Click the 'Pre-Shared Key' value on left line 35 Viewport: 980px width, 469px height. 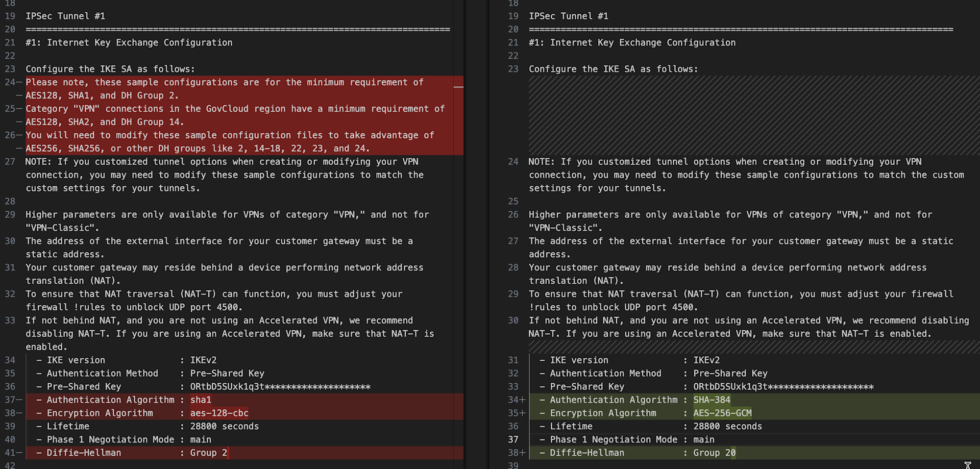coord(227,373)
